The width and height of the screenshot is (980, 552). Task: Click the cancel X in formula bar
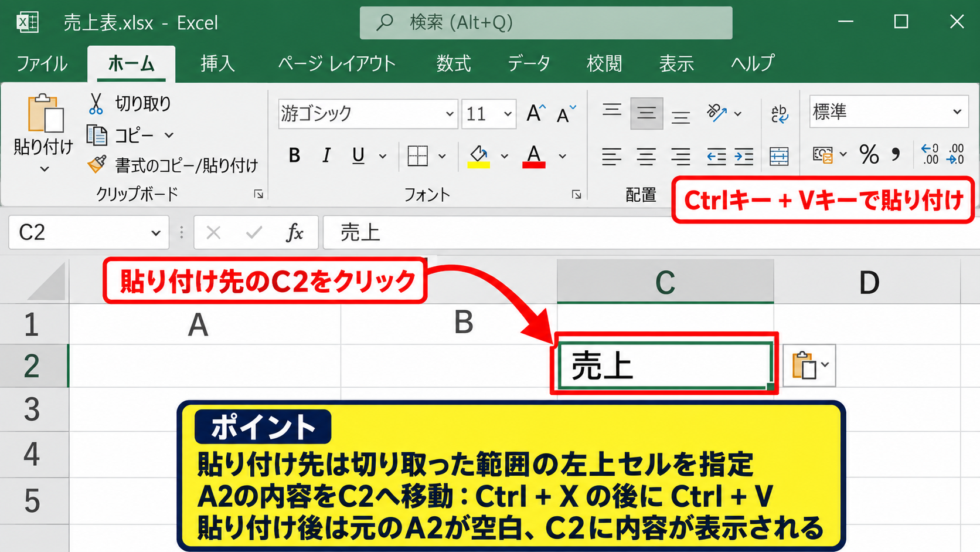pos(213,233)
